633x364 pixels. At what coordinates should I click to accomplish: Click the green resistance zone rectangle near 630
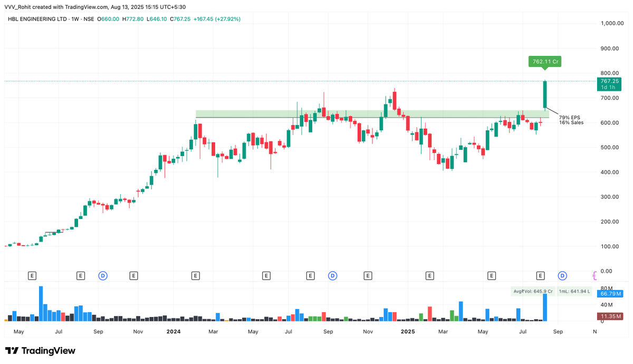point(372,114)
